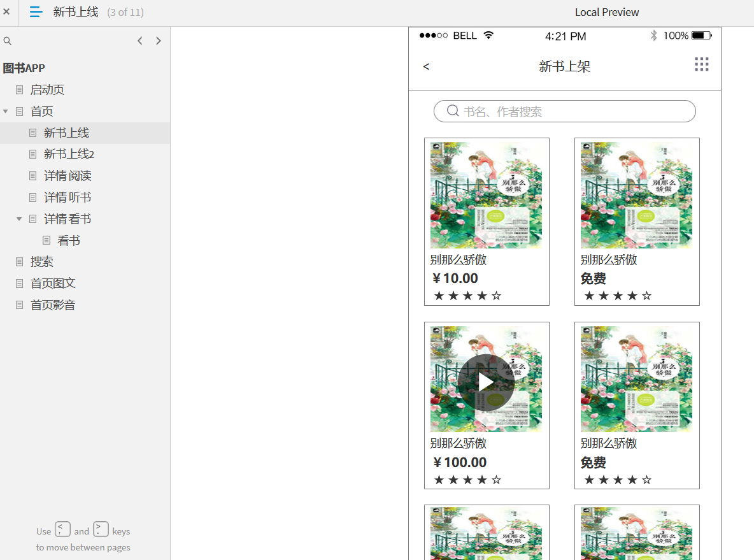Click the page icon beside 启动页
Viewport: 754px width, 560px height.
click(19, 90)
